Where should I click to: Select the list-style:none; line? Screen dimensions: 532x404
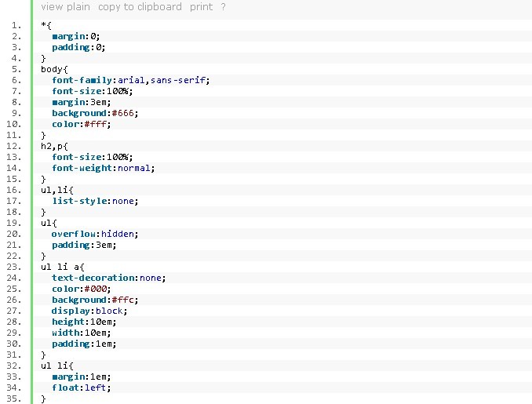[x=95, y=201]
